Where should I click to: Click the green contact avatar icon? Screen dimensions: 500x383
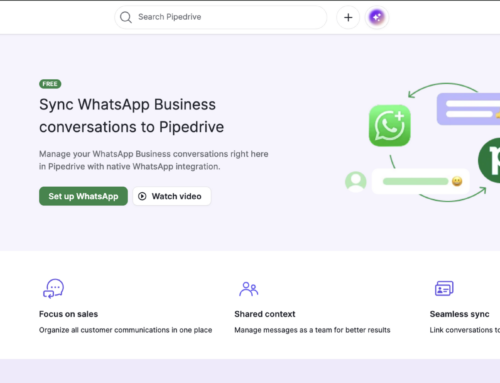tap(356, 182)
